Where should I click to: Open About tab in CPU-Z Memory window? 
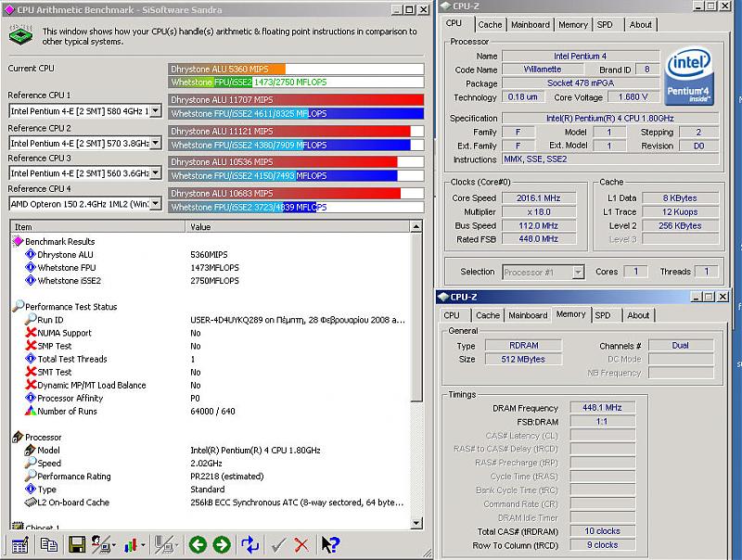638,315
